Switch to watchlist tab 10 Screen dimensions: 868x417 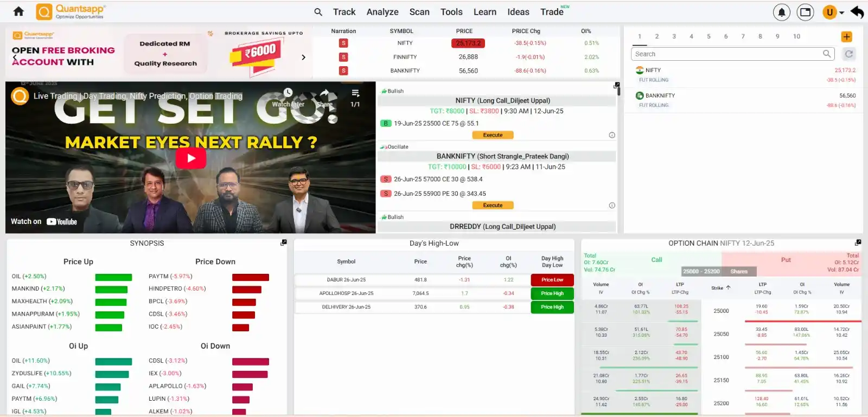[796, 36]
